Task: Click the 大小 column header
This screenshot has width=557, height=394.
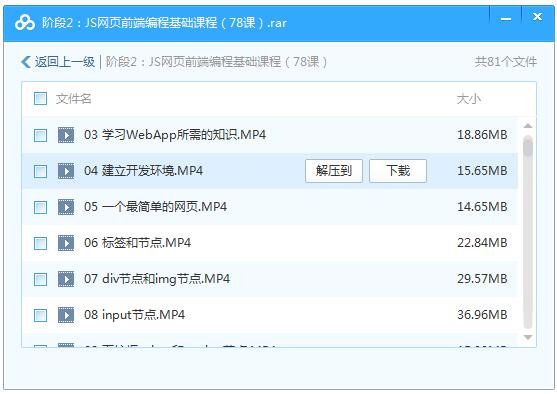Action: point(469,99)
